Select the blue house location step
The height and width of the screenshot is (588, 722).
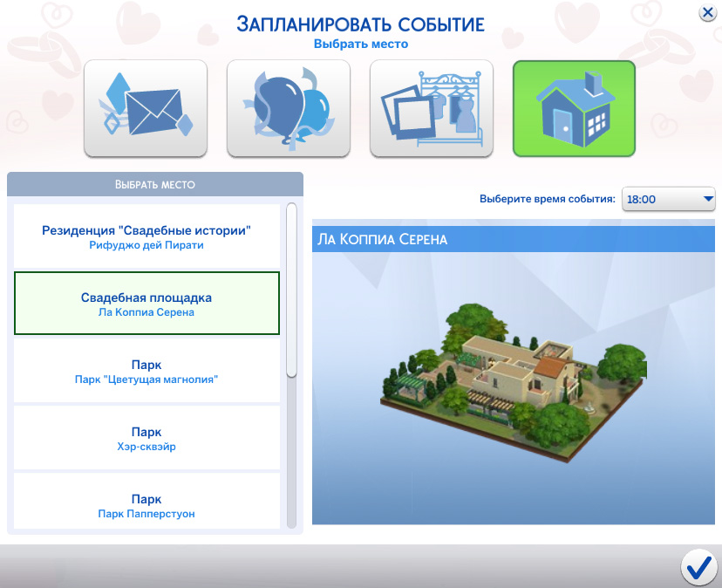point(574,108)
